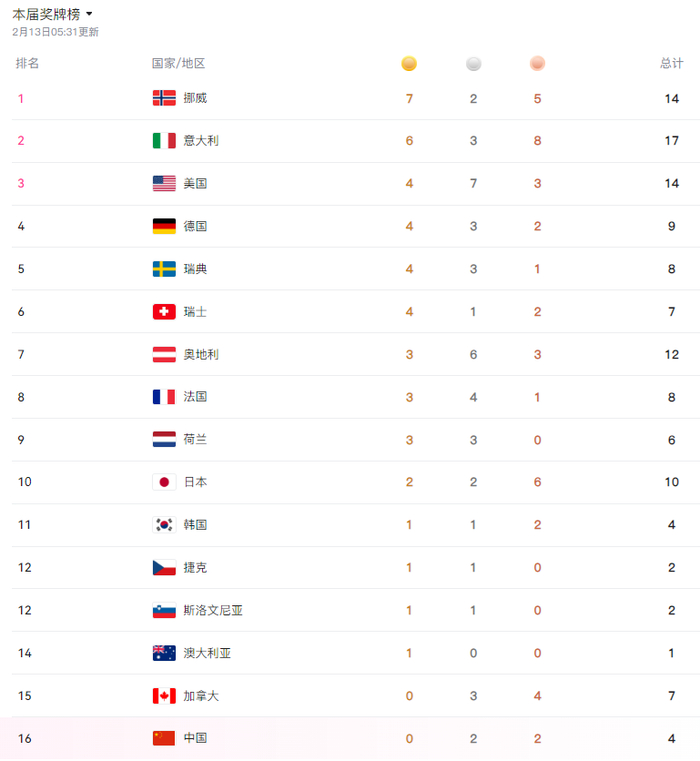Image resolution: width=700 pixels, height=761 pixels.
Task: Select the 总计 column header
Action: (671, 63)
